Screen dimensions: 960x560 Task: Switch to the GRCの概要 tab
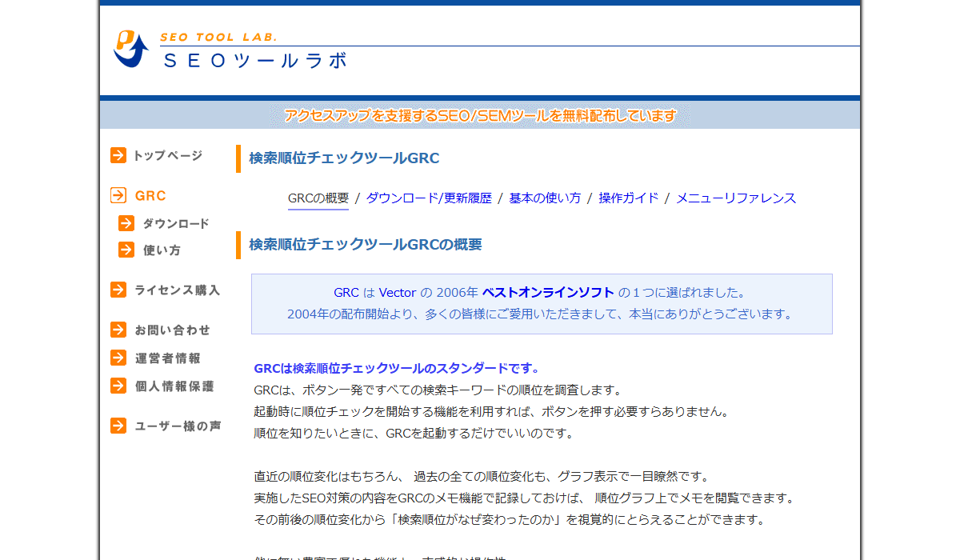[x=317, y=198]
